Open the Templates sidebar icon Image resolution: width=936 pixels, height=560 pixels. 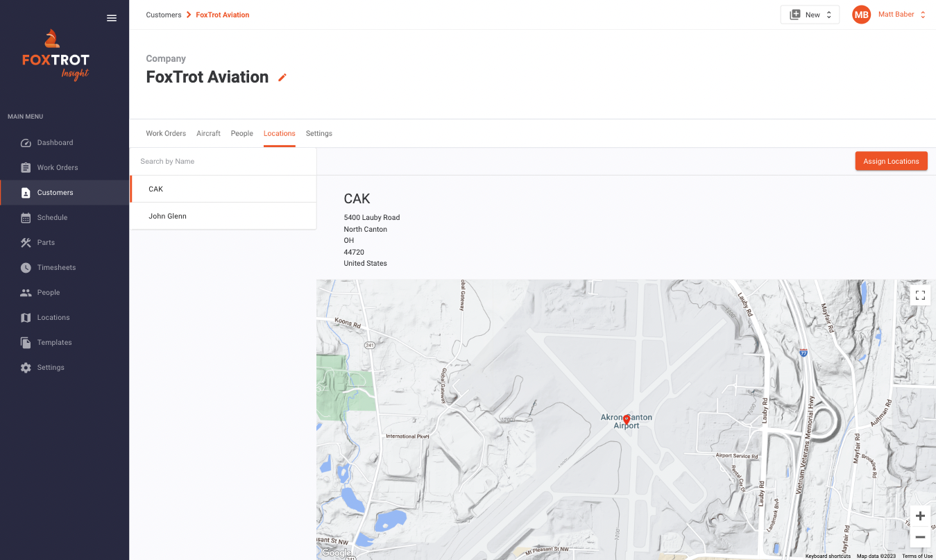tap(25, 342)
